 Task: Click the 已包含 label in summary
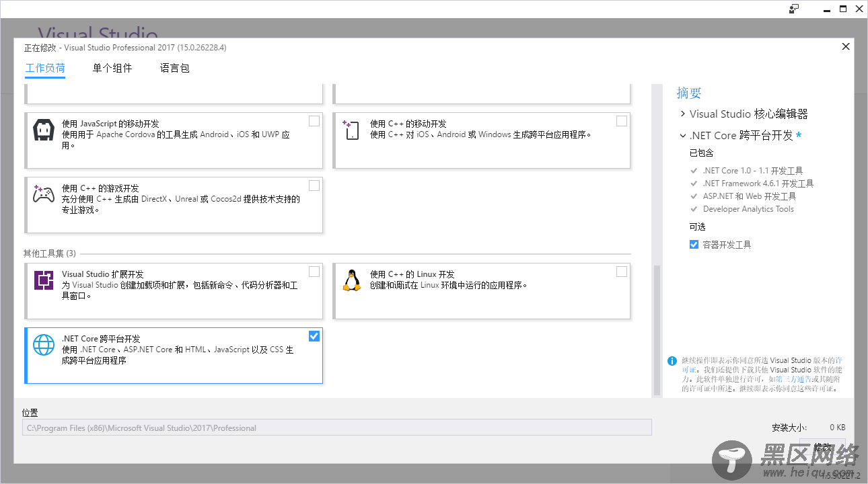click(x=700, y=153)
